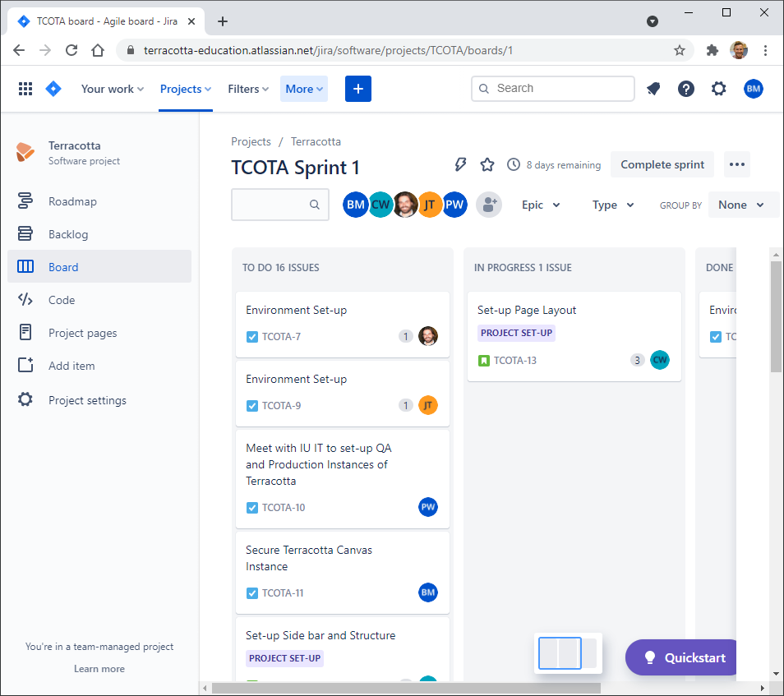Screen dimensions: 784x696
Task: Click the automation lightning bolt icon
Action: point(460,164)
